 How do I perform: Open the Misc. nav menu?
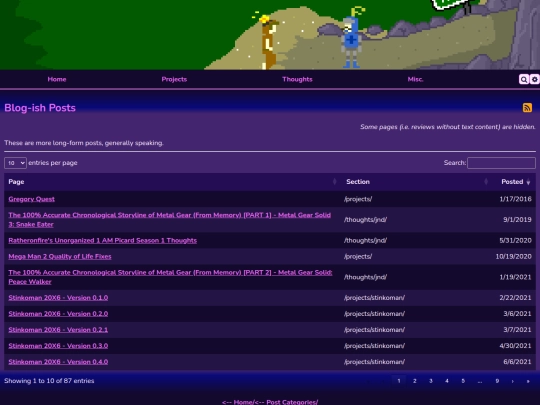415,79
